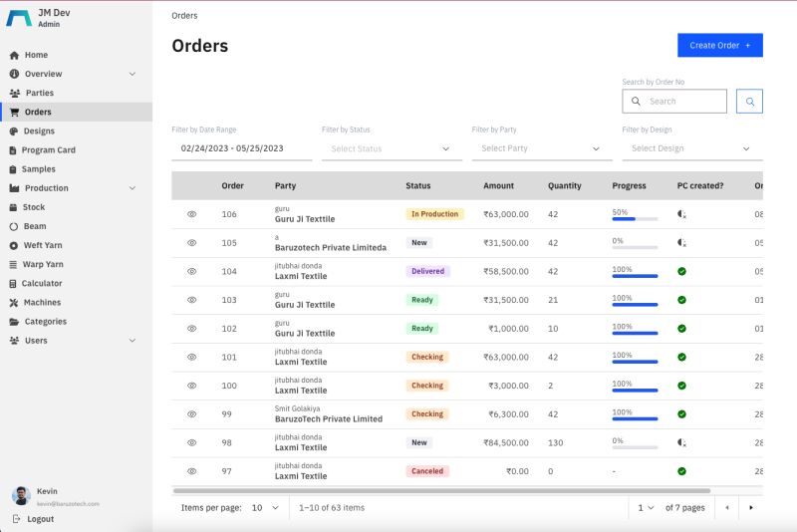Screen dimensions: 797x532
Task: Click PC created check icon for order 104
Action: tap(681, 271)
